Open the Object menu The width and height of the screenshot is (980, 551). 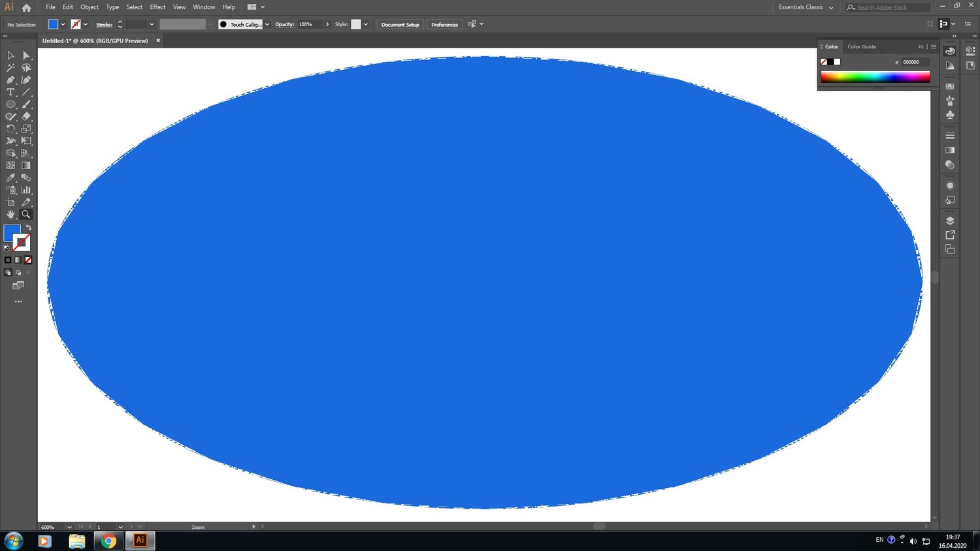90,7
